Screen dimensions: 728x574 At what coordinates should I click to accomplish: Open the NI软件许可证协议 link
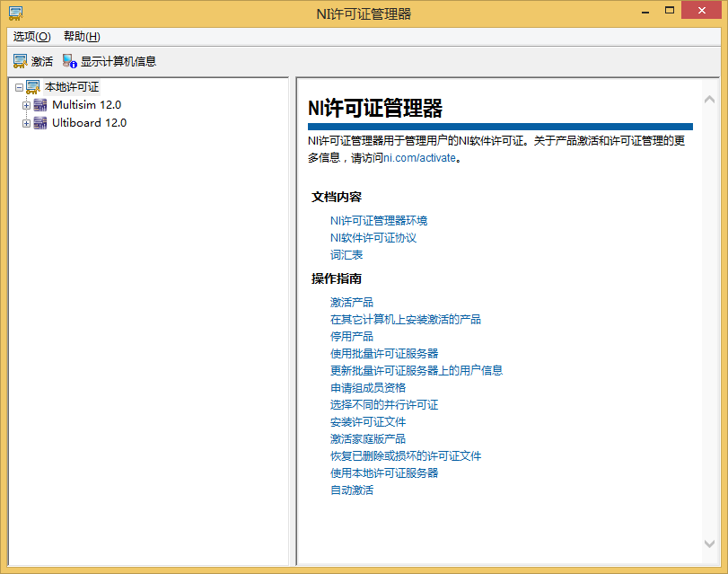[373, 238]
